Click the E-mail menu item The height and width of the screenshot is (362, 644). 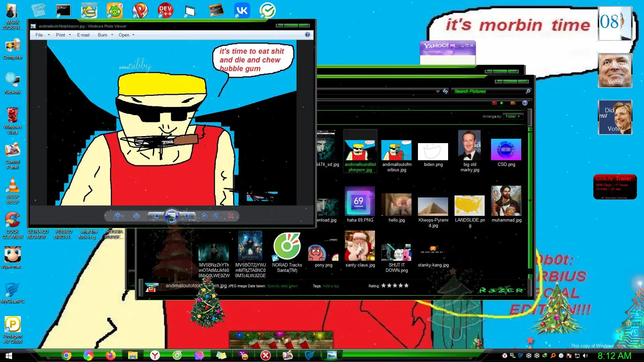83,35
